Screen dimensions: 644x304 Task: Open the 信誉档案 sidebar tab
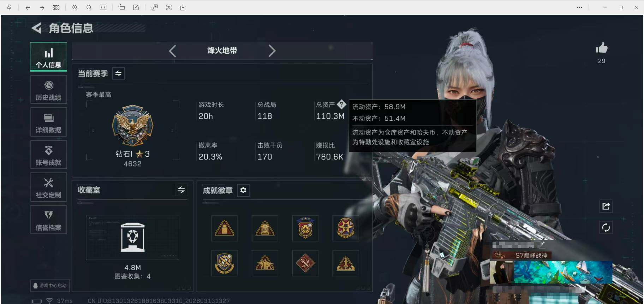coord(48,220)
